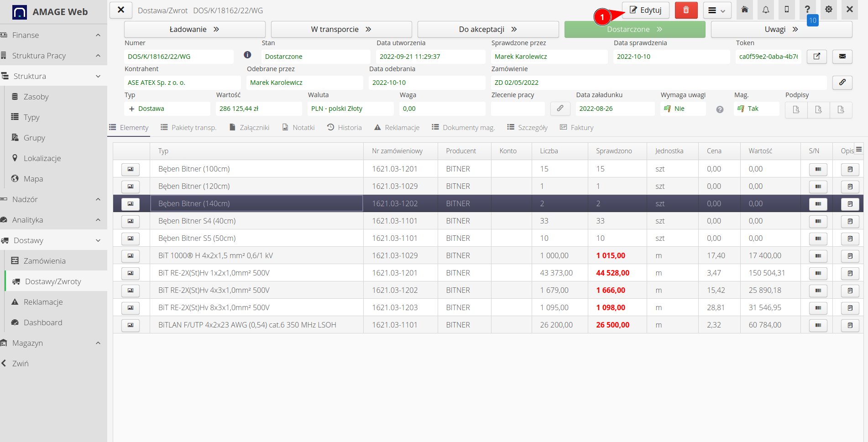Click the mobile device icon
This screenshot has height=442, width=868.
(787, 10)
